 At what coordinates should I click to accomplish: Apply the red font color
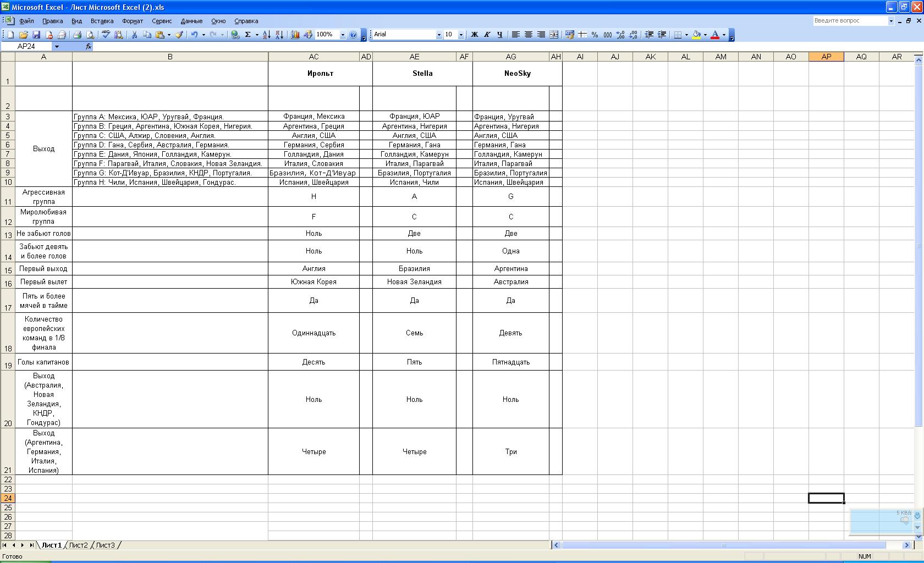click(715, 35)
